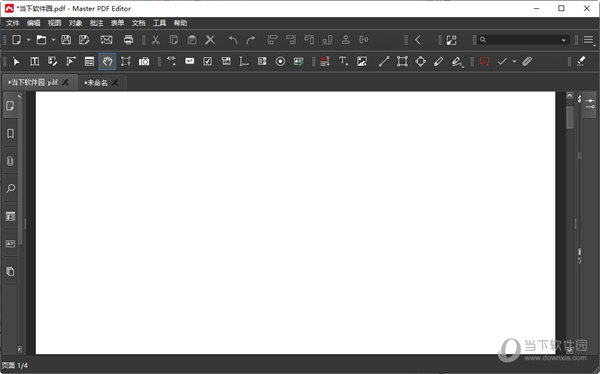The width and height of the screenshot is (600, 374).
Task: Click the Snapshot camera tool
Action: [144, 62]
